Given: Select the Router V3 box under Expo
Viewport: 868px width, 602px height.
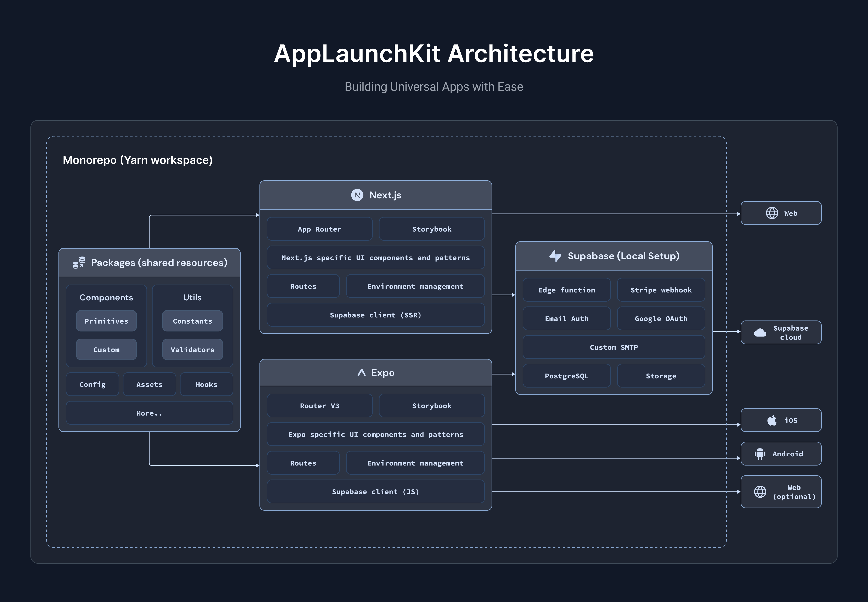Looking at the screenshot, I should (x=320, y=406).
